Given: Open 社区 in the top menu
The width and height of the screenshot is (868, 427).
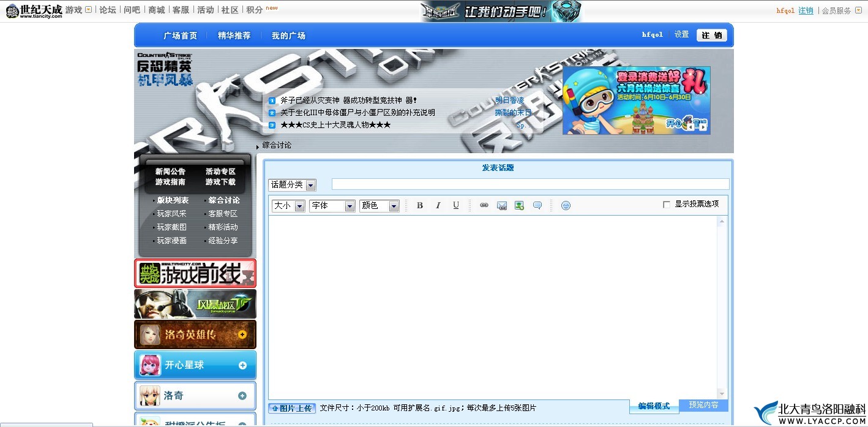Looking at the screenshot, I should [230, 10].
